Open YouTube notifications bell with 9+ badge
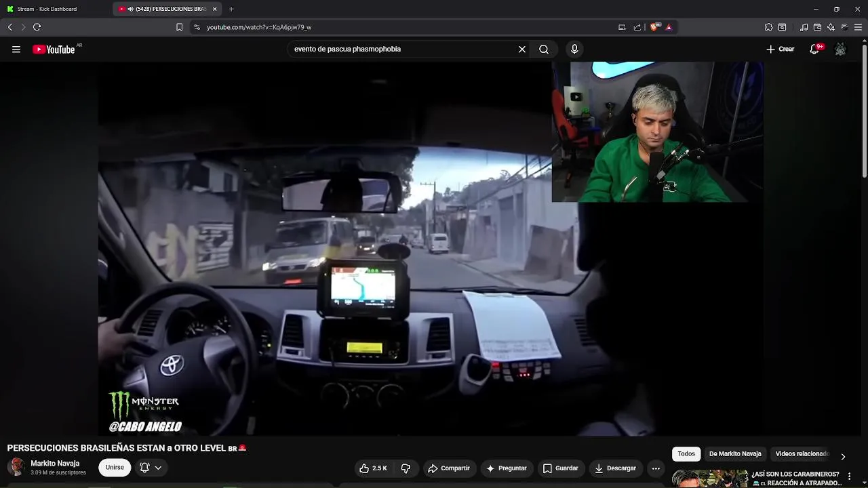The width and height of the screenshot is (868, 488). 815,49
